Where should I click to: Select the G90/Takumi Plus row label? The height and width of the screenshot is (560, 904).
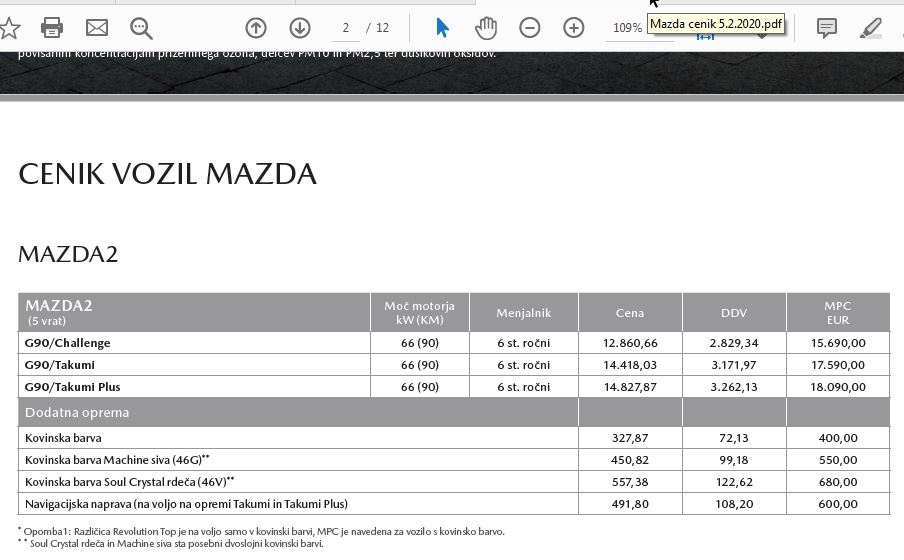pyautogui.click(x=72, y=386)
